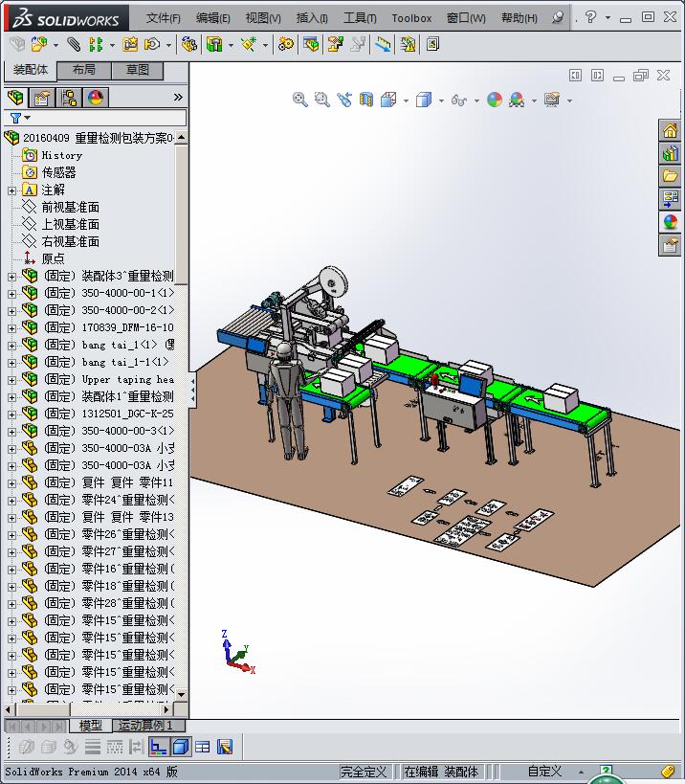Click the Clearance Verification ruler icon
685x784 pixels.
point(384,44)
